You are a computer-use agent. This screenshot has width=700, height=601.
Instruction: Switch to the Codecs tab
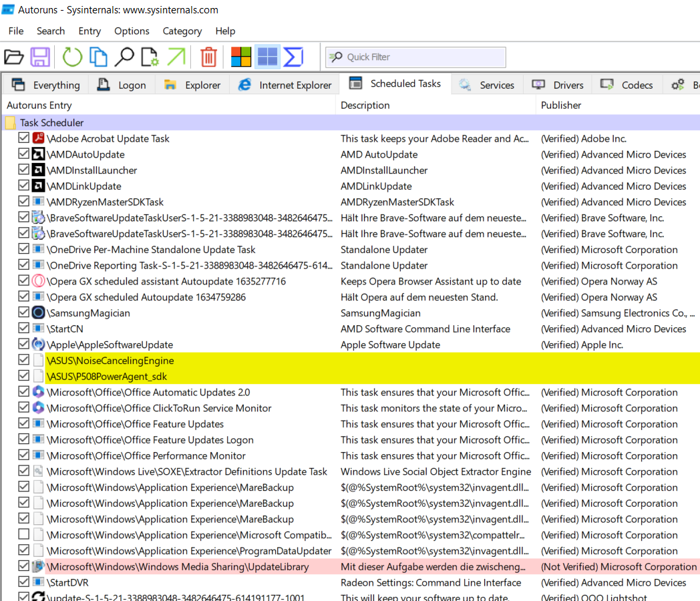point(627,85)
